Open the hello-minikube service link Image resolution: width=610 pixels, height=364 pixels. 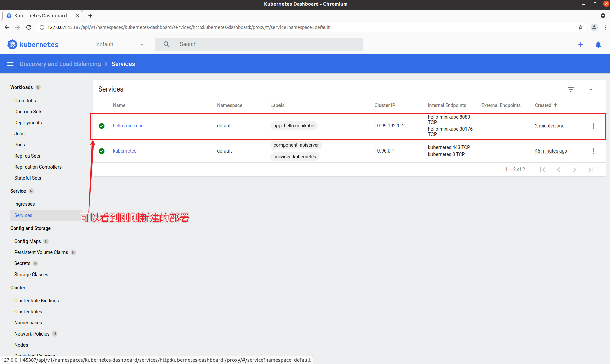(128, 126)
